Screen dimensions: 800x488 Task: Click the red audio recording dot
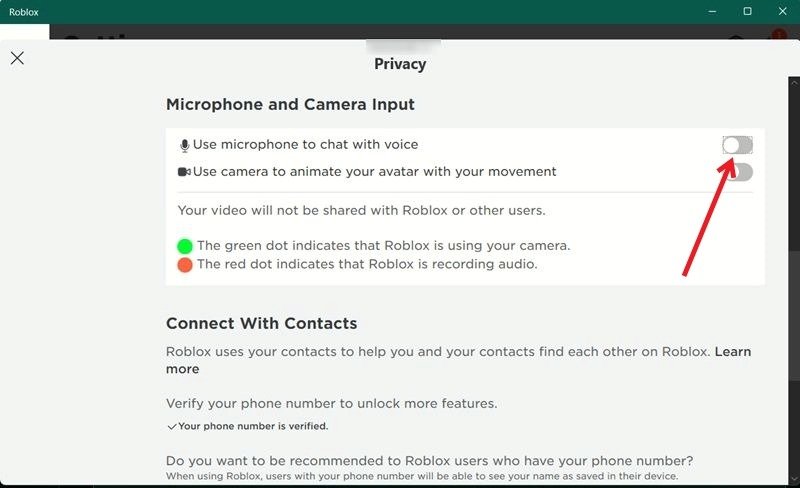[x=185, y=264]
